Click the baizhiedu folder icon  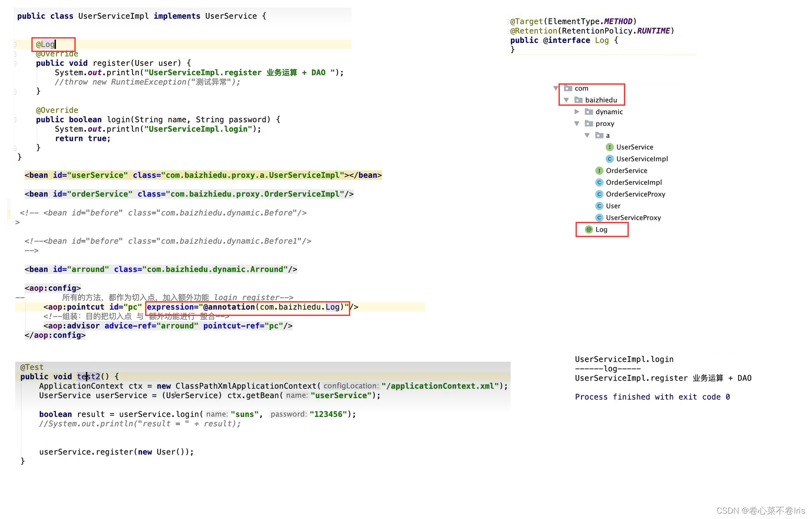(579, 100)
